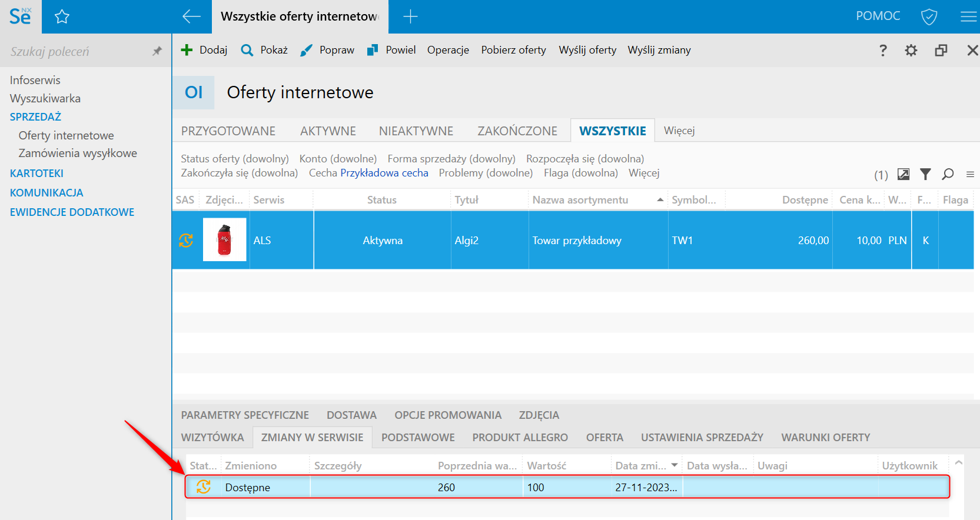Open Oferty internetowe in sidebar
Image resolution: width=980 pixels, height=520 pixels.
coord(67,135)
